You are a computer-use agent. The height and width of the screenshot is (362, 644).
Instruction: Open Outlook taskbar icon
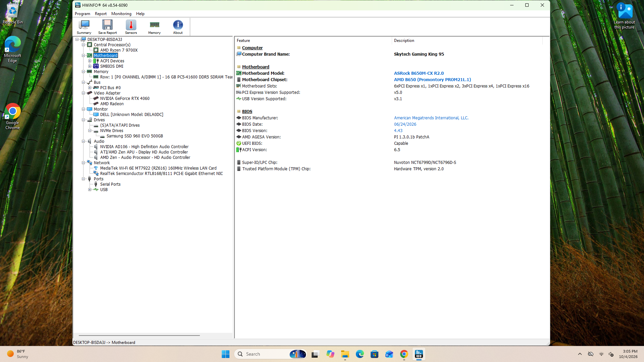(x=389, y=354)
